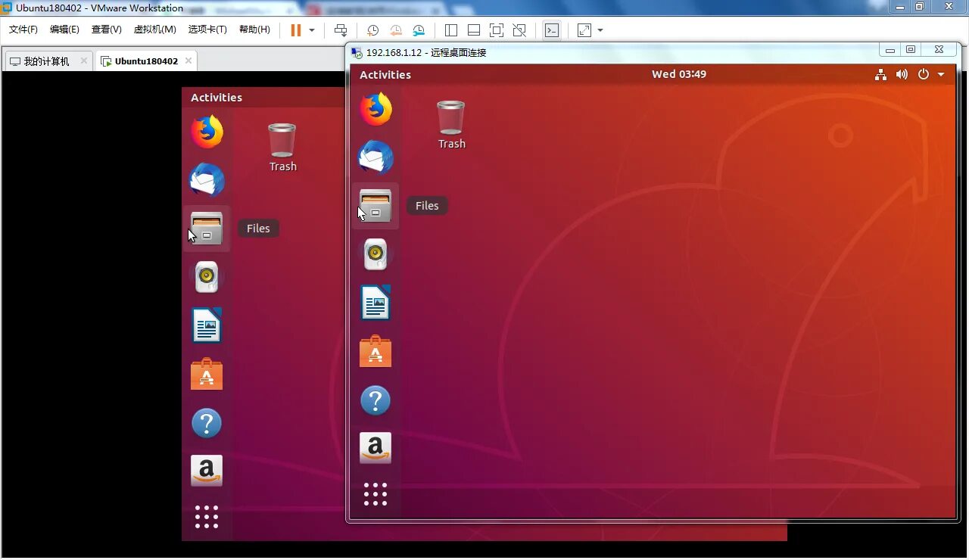Expand system menu arrow in remote desktop top bar
Screen dimensions: 969x560
point(941,74)
